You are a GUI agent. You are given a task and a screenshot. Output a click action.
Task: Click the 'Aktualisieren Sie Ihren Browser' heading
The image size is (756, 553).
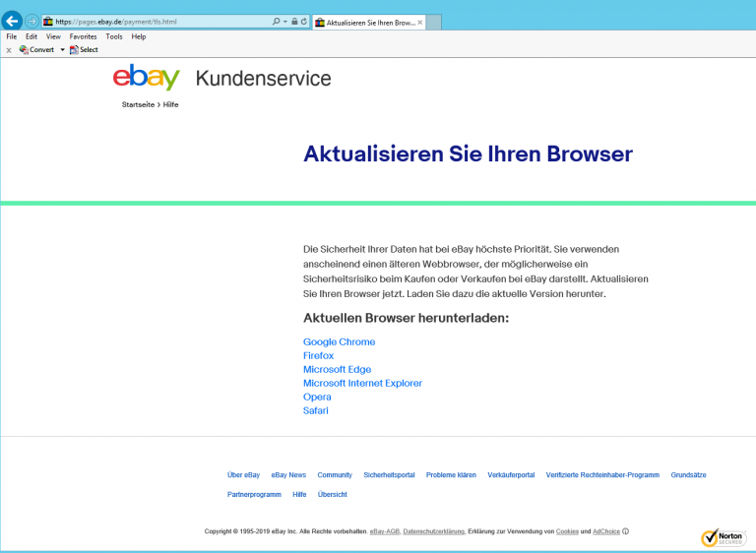(468, 154)
